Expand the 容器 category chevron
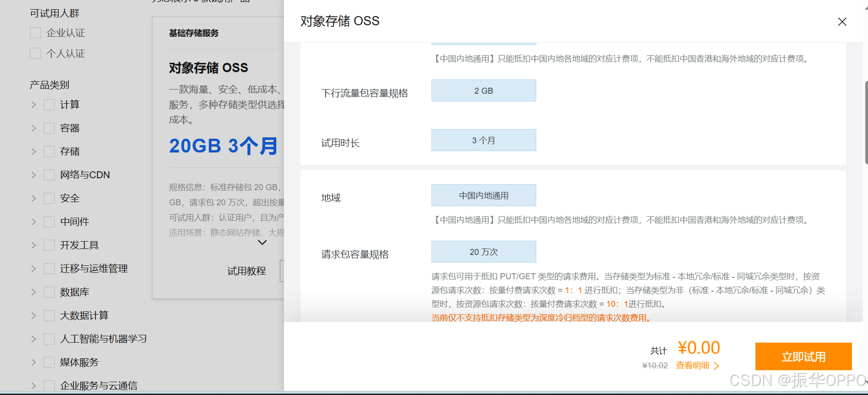The width and height of the screenshot is (868, 395). 34,128
